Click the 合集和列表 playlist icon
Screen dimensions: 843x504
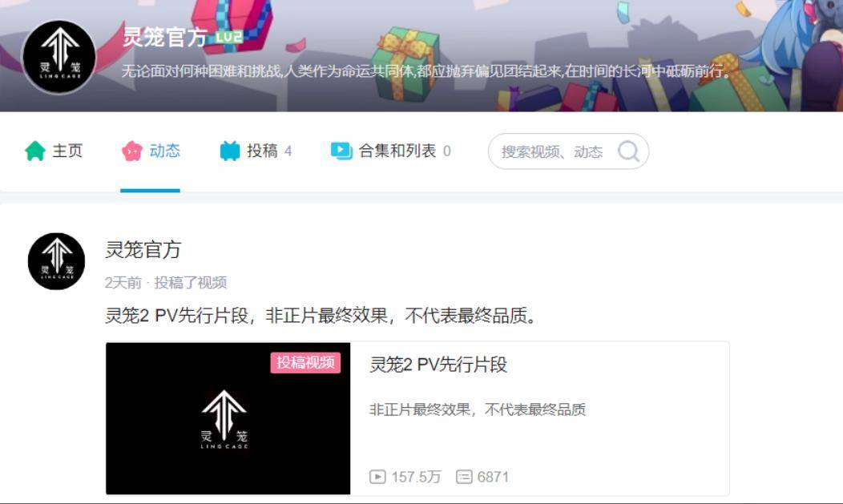pos(341,151)
